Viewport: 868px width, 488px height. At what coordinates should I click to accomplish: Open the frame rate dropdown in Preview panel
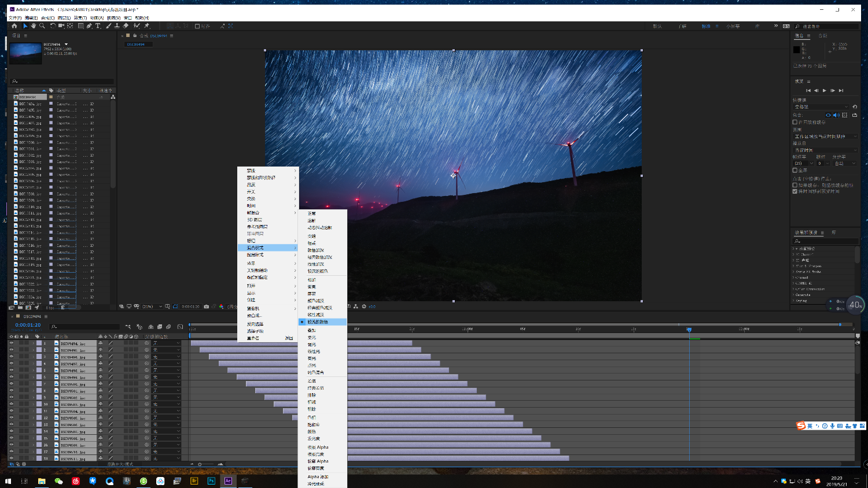click(804, 164)
